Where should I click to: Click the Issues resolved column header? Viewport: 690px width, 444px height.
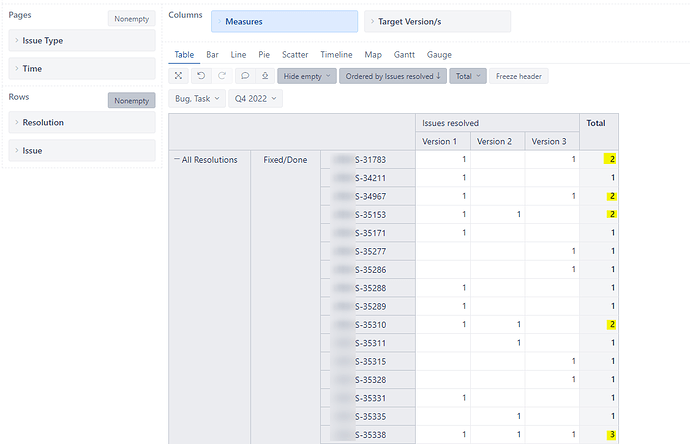[x=497, y=123]
